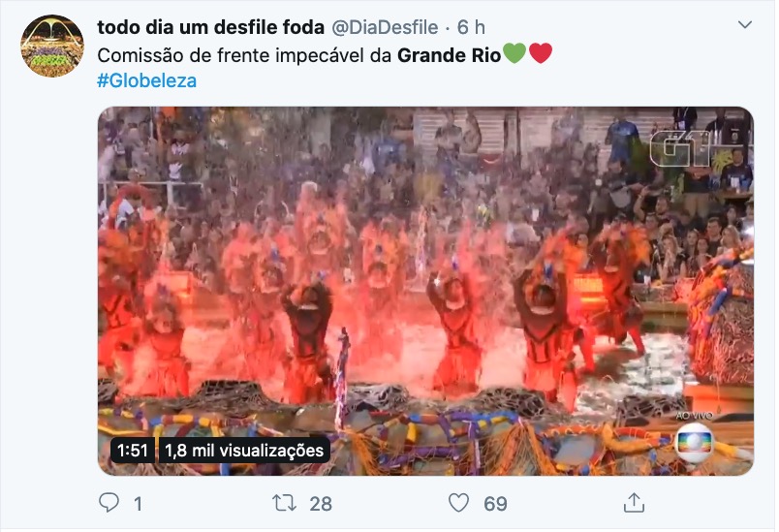Open profile name todo dia um desfile foda
Viewport: 779px width, 532px height.
(x=210, y=27)
